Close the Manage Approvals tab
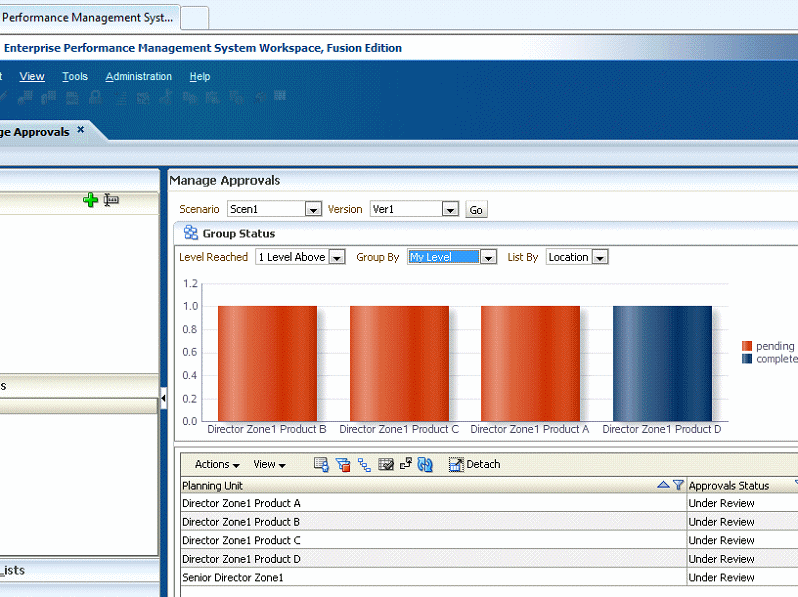The width and height of the screenshot is (798, 597). pyautogui.click(x=81, y=130)
